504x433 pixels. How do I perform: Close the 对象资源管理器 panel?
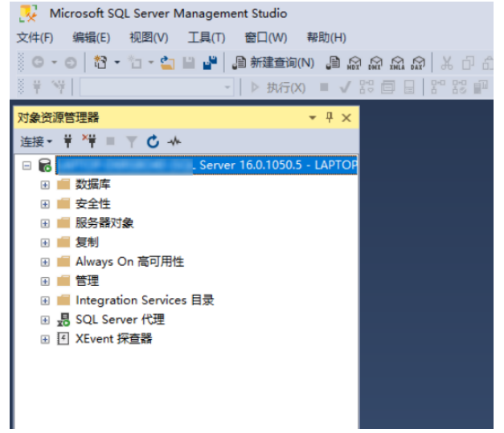point(346,118)
